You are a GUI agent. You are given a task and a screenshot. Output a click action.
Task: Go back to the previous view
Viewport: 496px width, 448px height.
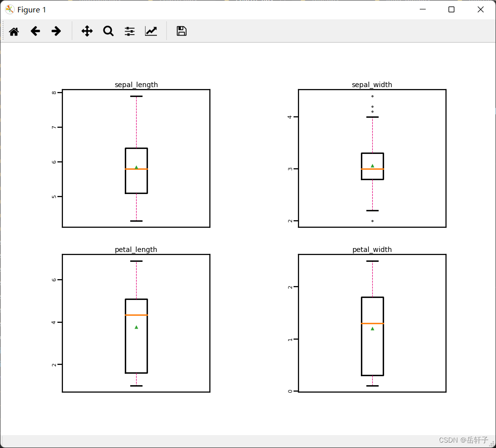[x=35, y=31]
